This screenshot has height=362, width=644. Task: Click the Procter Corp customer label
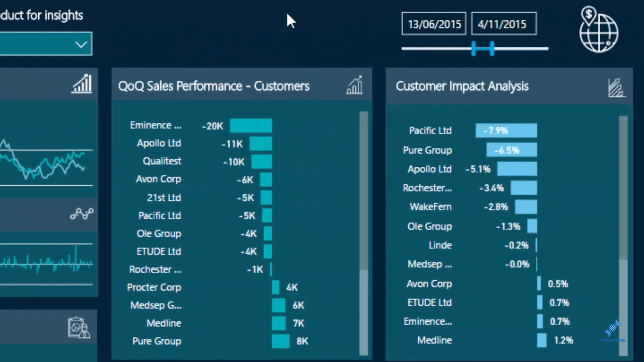tap(154, 288)
